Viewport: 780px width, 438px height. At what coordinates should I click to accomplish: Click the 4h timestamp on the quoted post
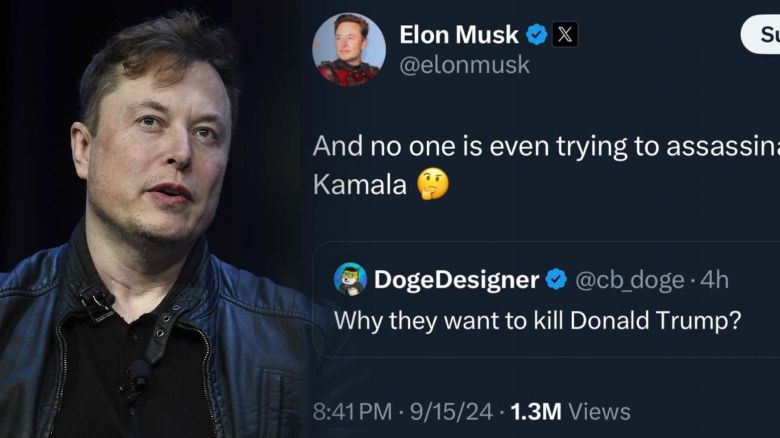tap(714, 280)
